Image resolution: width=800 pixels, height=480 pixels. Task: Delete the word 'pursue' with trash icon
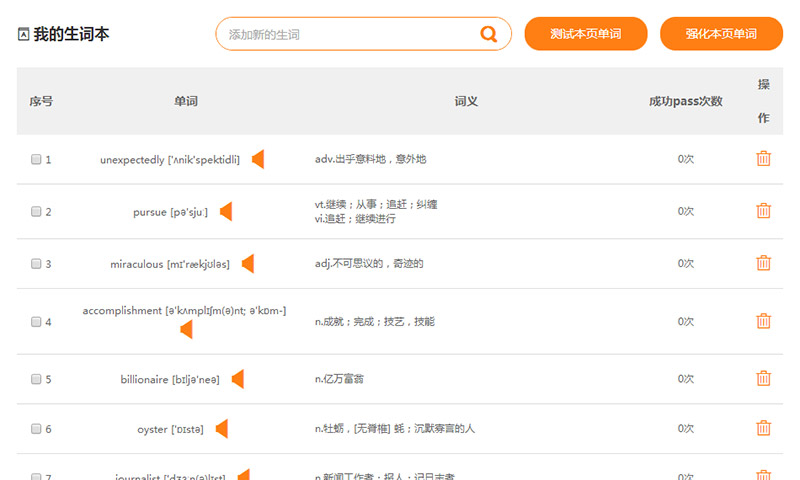pyautogui.click(x=763, y=211)
